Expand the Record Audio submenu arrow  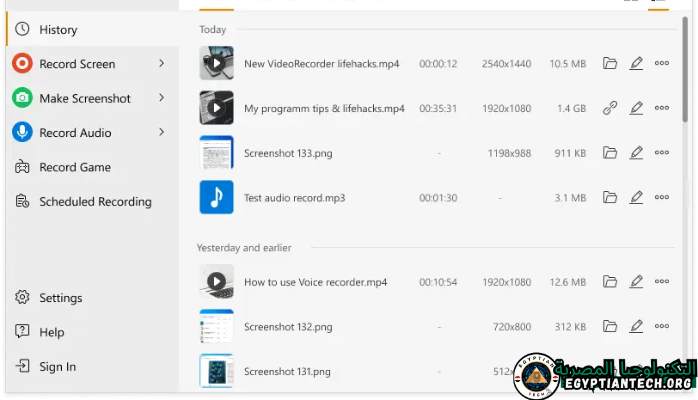pos(162,132)
